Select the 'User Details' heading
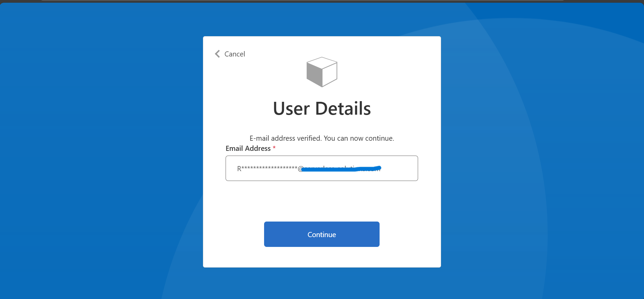 point(322,109)
